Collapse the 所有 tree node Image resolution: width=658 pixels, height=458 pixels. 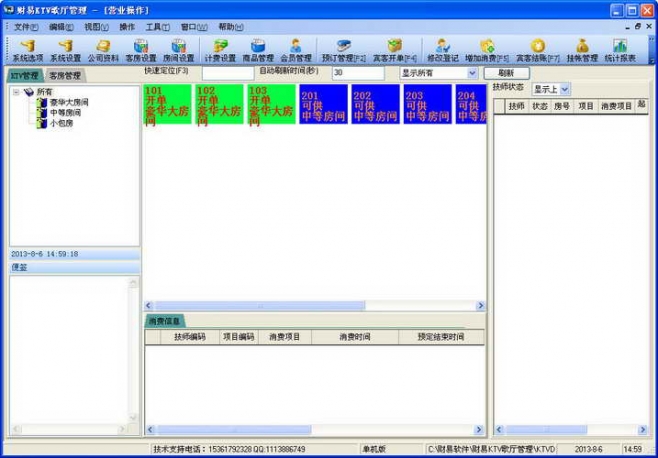tap(16, 92)
